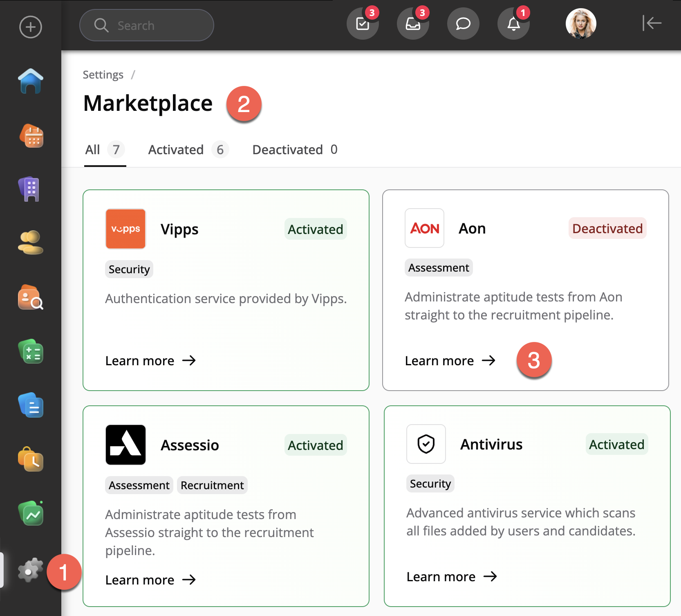
Task: Click the plus add icon in sidebar
Action: [31, 27]
